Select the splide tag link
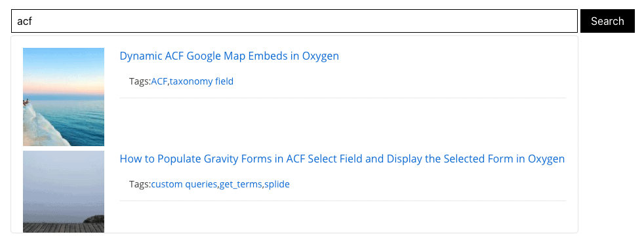 point(277,184)
